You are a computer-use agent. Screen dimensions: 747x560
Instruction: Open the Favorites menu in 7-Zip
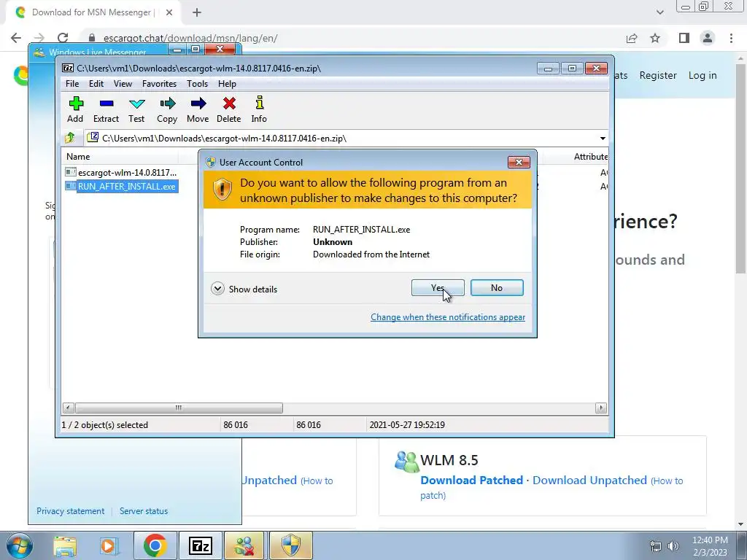(x=159, y=84)
